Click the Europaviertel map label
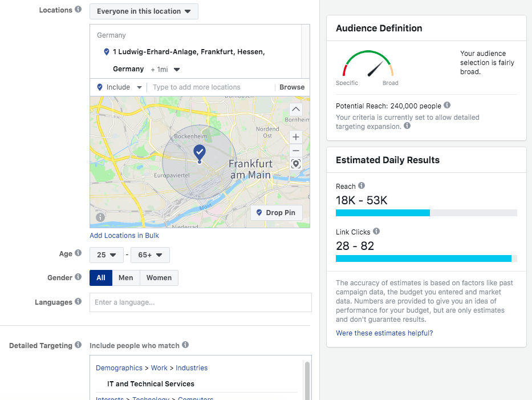Image resolution: width=532 pixels, height=400 pixels. click(172, 175)
